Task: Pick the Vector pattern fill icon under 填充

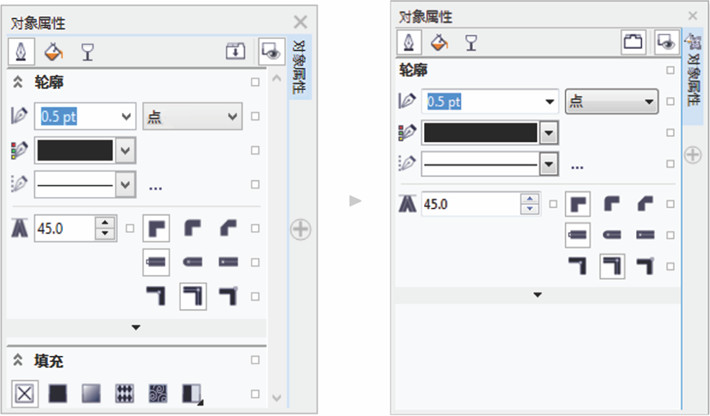Action: [125, 393]
